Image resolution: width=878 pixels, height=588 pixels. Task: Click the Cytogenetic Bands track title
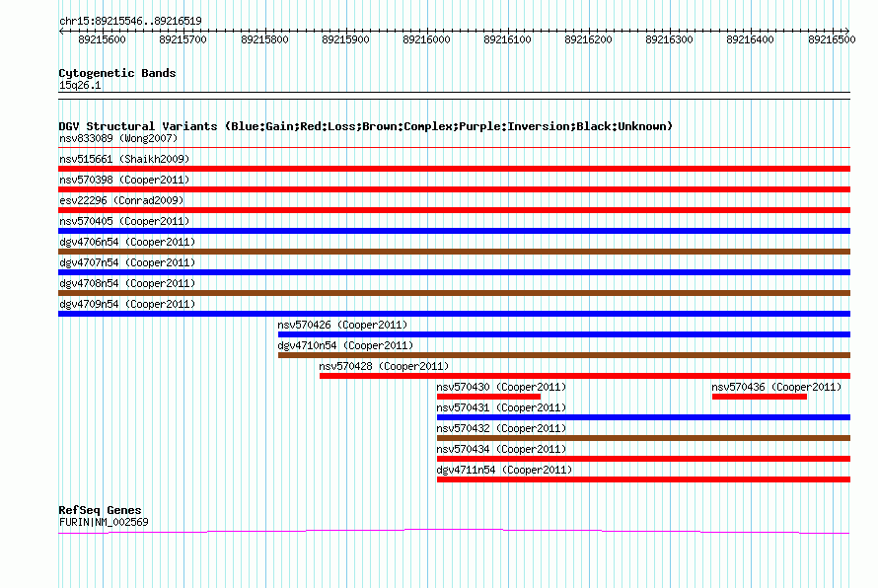(117, 73)
